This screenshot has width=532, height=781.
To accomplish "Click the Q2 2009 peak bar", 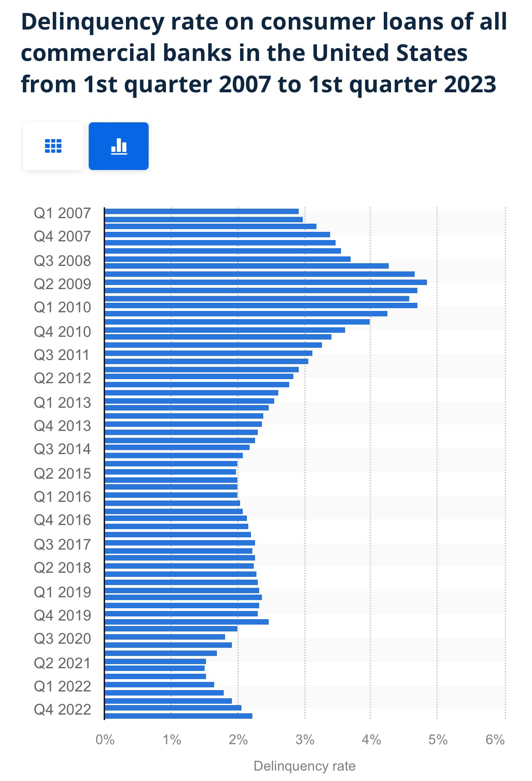I will 266,282.
